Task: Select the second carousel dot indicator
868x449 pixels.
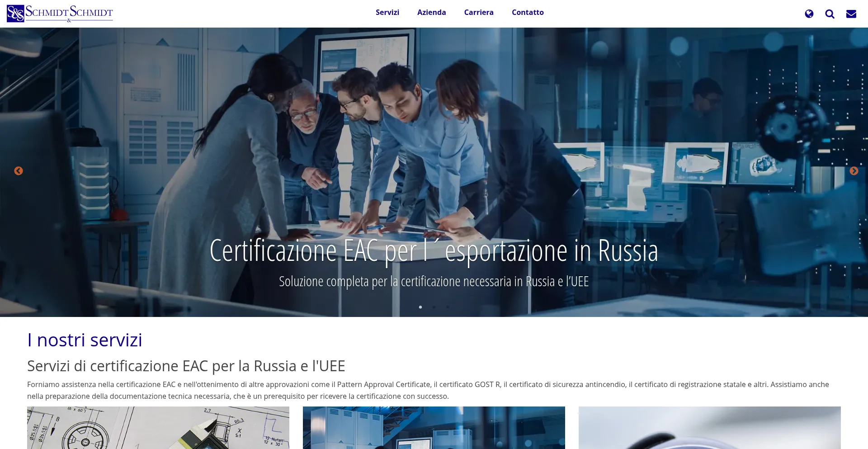Action: click(434, 307)
